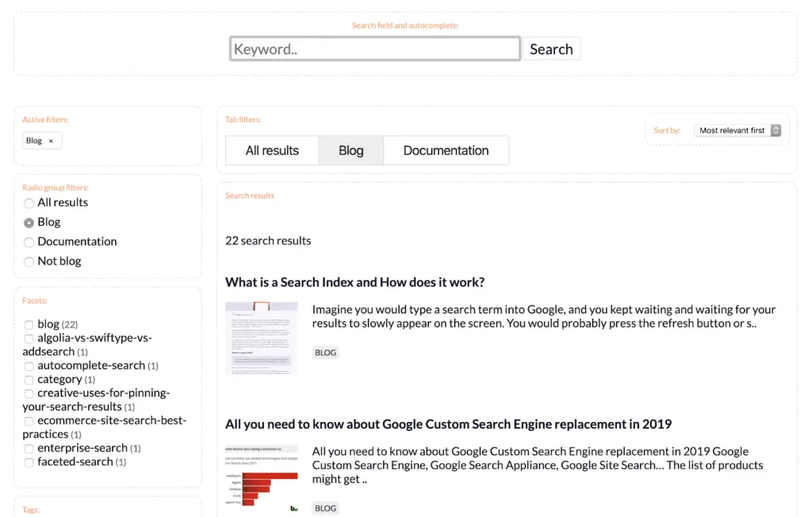The image size is (812, 517).
Task: Select the All results radio button
Action: [29, 204]
